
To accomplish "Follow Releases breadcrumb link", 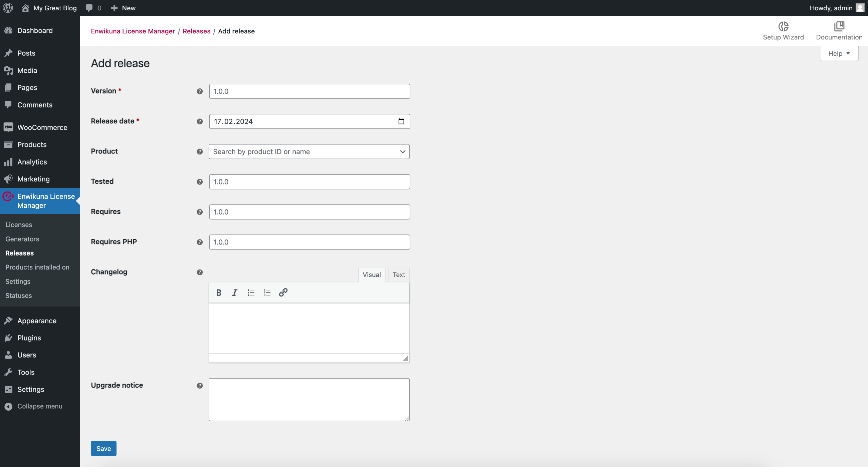I will point(196,31).
